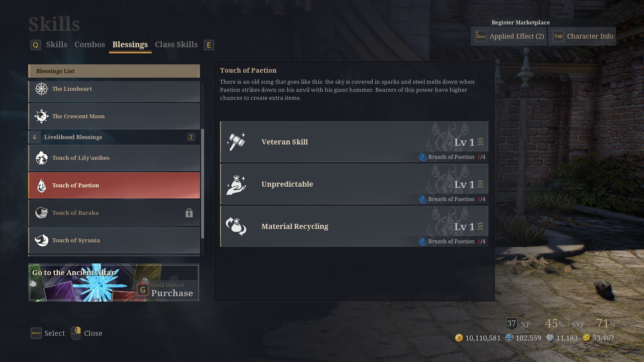The width and height of the screenshot is (644, 362).
Task: Select the Touch of Paetion blessing
Action: point(114,185)
